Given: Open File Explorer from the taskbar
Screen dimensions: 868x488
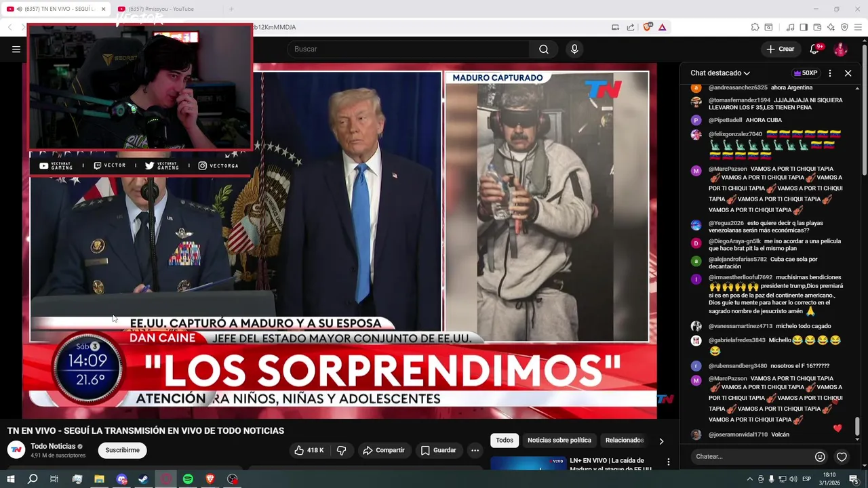Looking at the screenshot, I should coord(99,479).
